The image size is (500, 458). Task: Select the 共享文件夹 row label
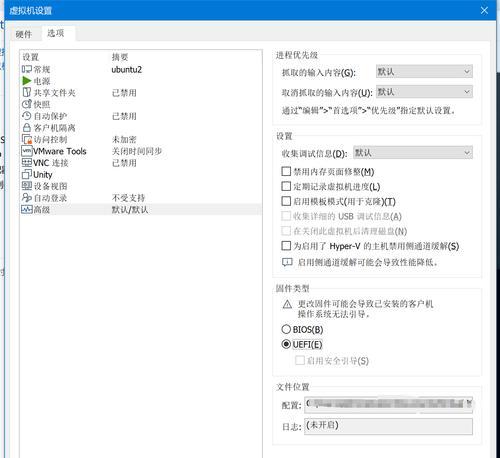point(54,93)
